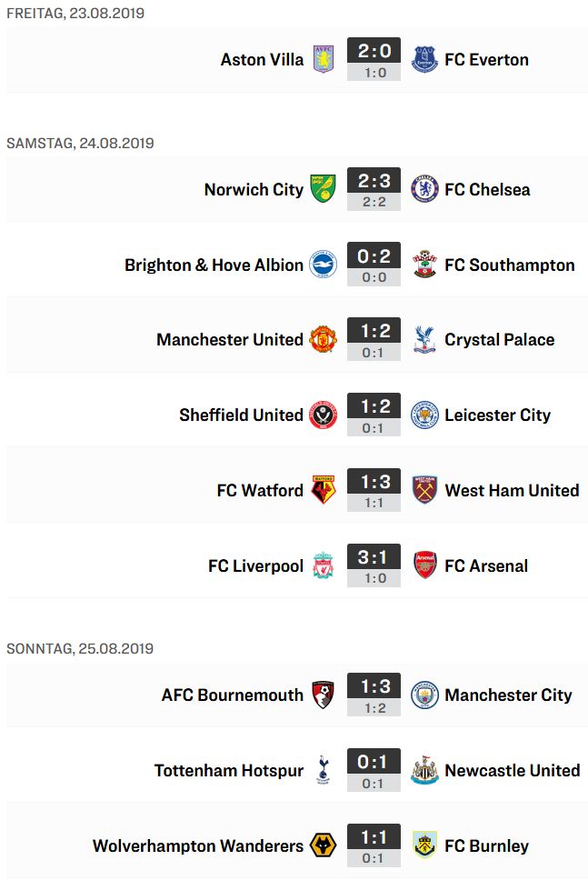The width and height of the screenshot is (588, 880).
Task: Open the Crystal Palace eagle crest
Action: [424, 339]
